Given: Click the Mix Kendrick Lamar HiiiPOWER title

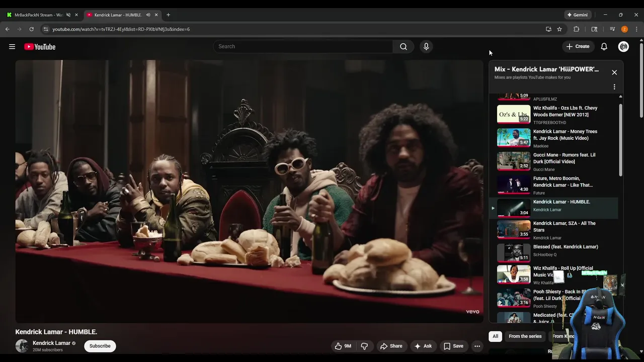Looking at the screenshot, I should click(546, 69).
